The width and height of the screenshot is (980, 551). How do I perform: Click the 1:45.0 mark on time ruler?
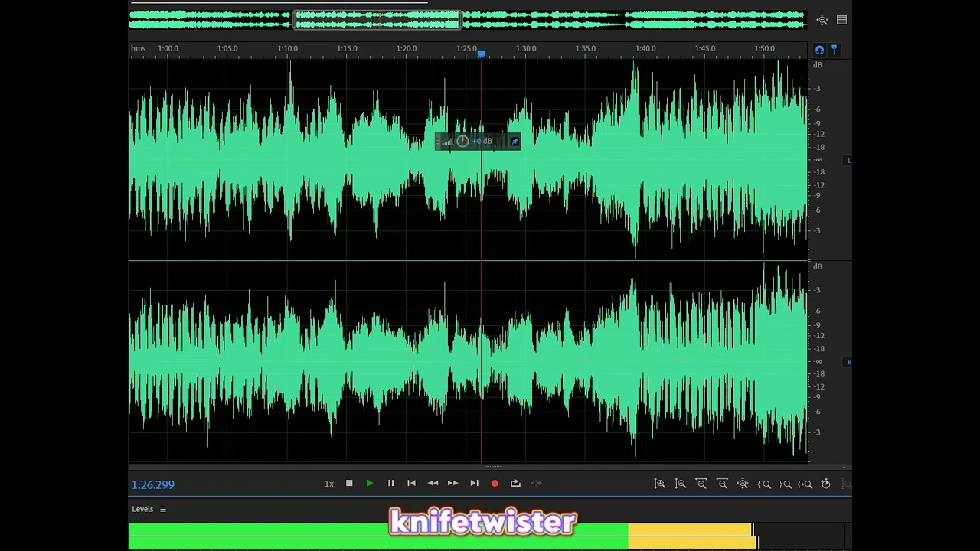coord(705,48)
